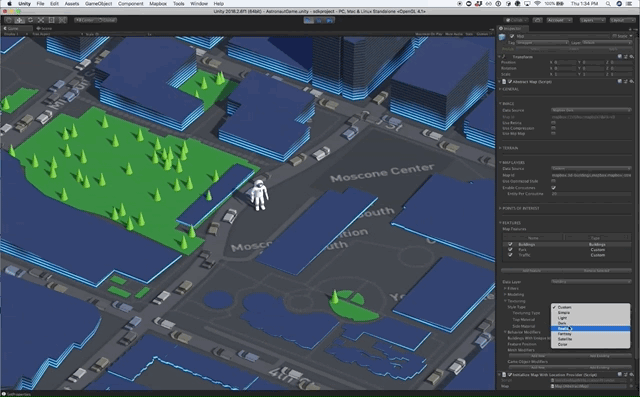Click the Remove Selected button
640x397 pixels.
point(596,271)
